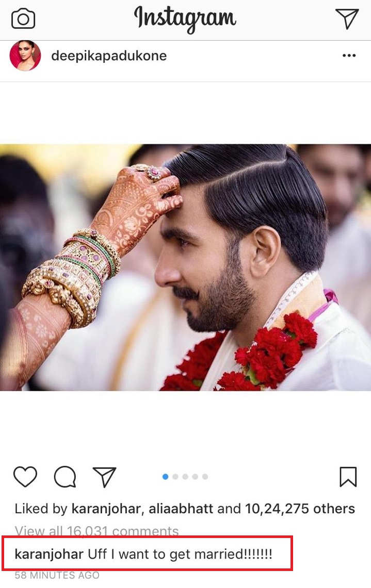371x588 pixels.
Task: Like the post with heart icon
Action: coord(25,477)
